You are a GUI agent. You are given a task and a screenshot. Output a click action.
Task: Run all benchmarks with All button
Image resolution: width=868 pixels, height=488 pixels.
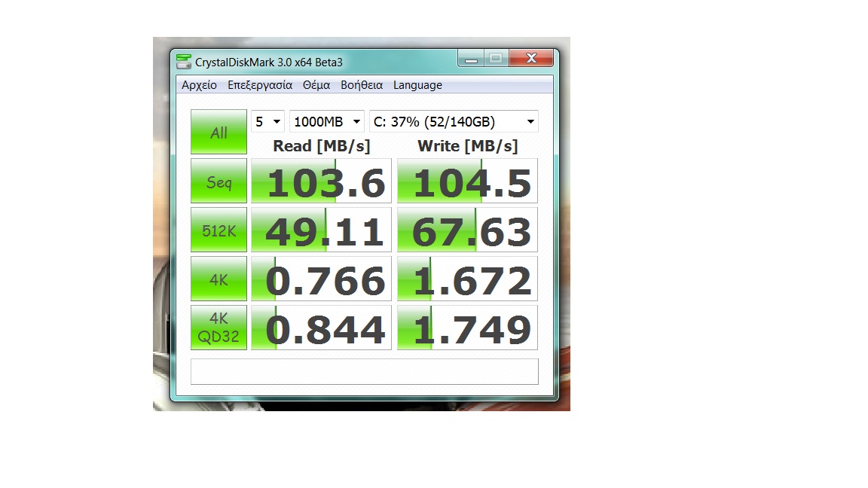[x=219, y=132]
